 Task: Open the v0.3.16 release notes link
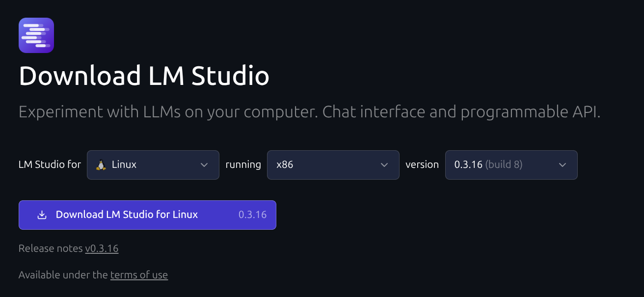pyautogui.click(x=102, y=248)
